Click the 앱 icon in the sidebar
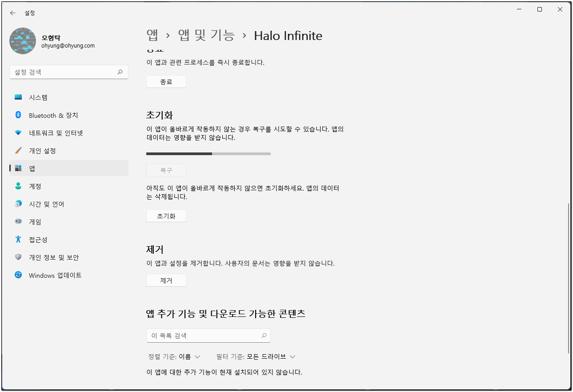Screen dimensions: 573x392 18,168
